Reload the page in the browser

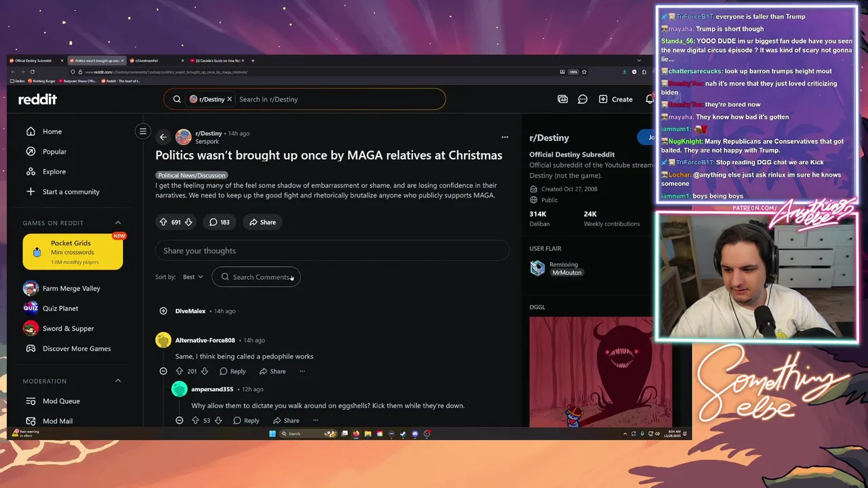point(32,72)
